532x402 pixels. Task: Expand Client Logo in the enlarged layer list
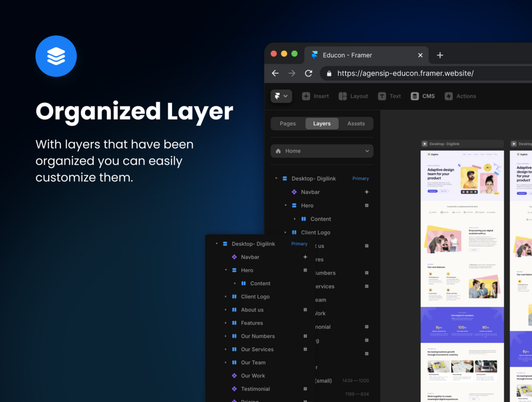[x=226, y=297]
